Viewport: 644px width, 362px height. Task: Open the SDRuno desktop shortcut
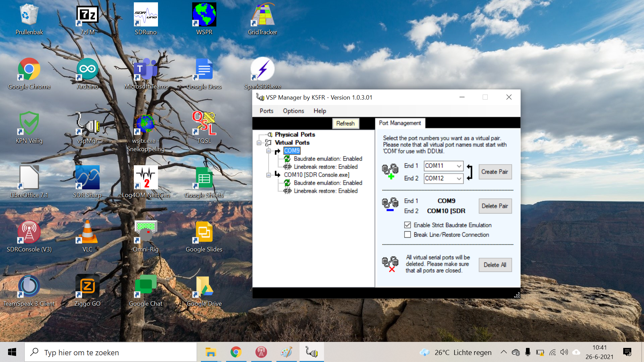coord(146,15)
